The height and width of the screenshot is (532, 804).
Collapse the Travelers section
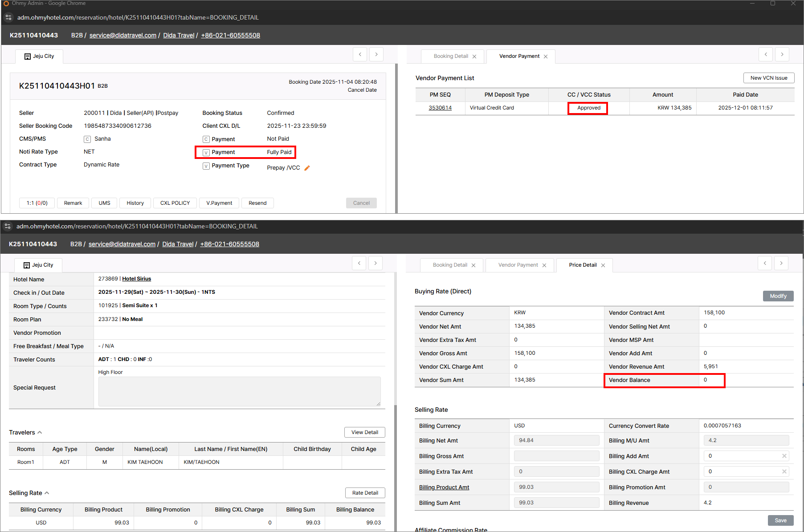pos(40,432)
